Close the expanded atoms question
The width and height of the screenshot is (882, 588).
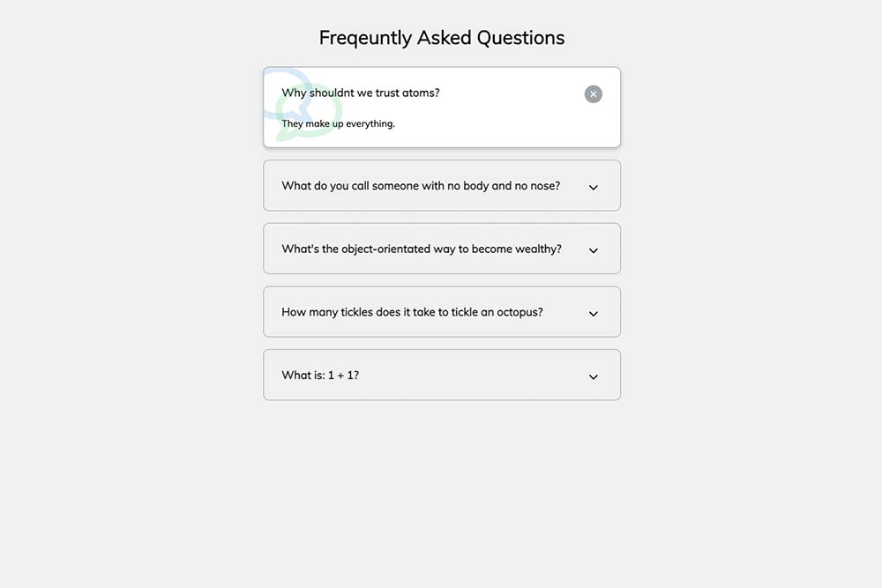593,94
